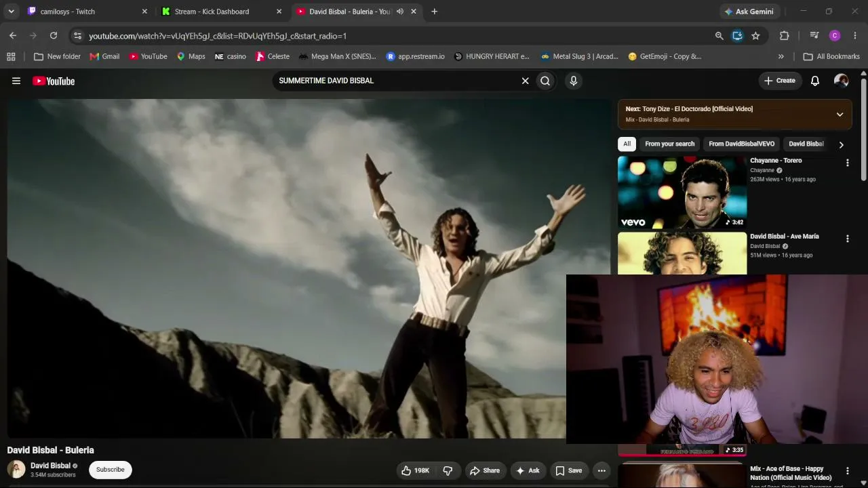This screenshot has width=868, height=488.
Task: Click the Share button
Action: click(485, 470)
